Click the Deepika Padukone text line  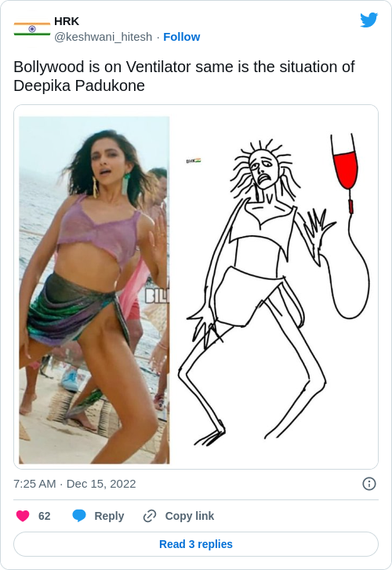click(79, 85)
